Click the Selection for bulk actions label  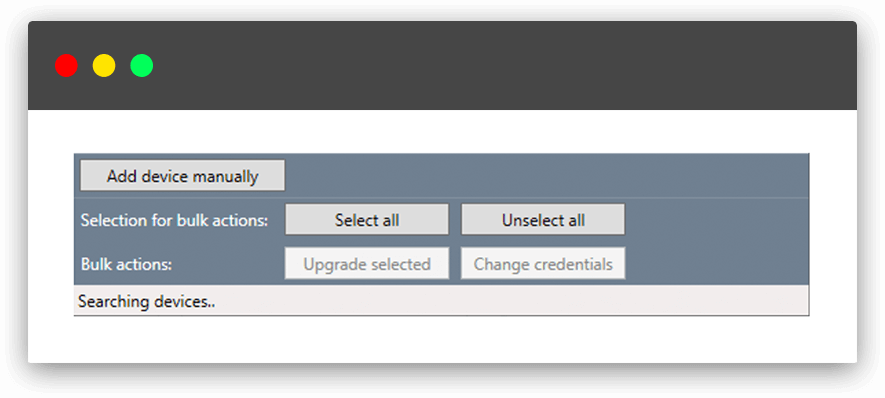(174, 220)
